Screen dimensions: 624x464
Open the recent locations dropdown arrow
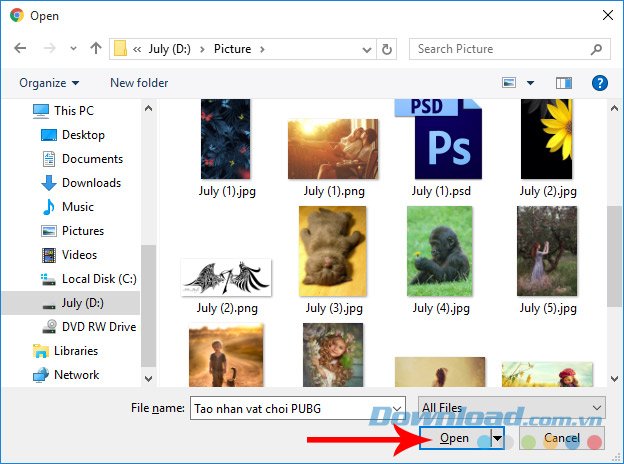[x=73, y=49]
